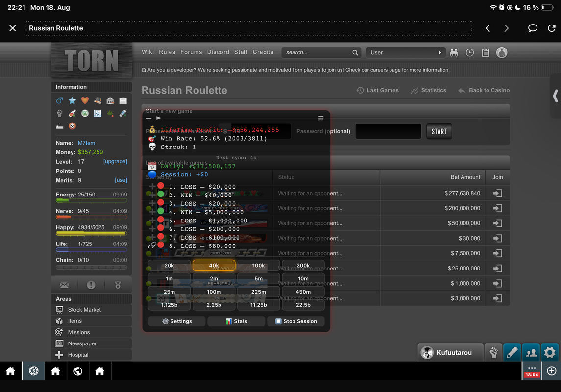This screenshot has height=392, width=561.
Task: Select the 100k bet button
Action: 258,266
